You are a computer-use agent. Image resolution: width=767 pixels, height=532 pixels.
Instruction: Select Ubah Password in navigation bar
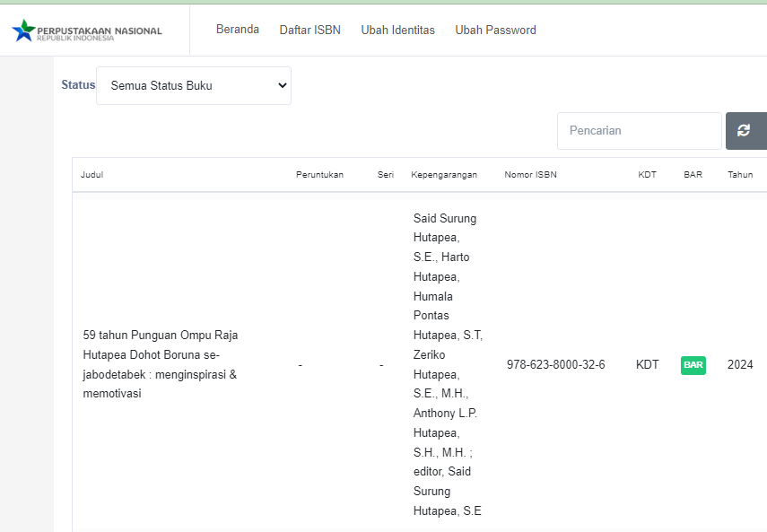[495, 31]
